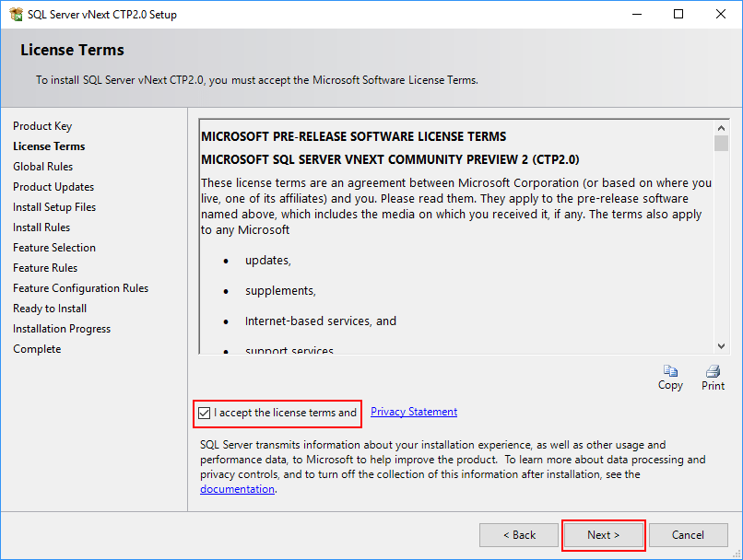Screen dimensions: 743x560
Task: Click the scrollbar down arrow
Action: [x=721, y=344]
